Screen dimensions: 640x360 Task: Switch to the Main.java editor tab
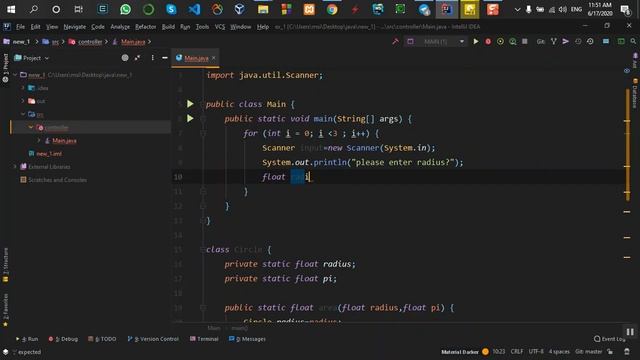196,58
